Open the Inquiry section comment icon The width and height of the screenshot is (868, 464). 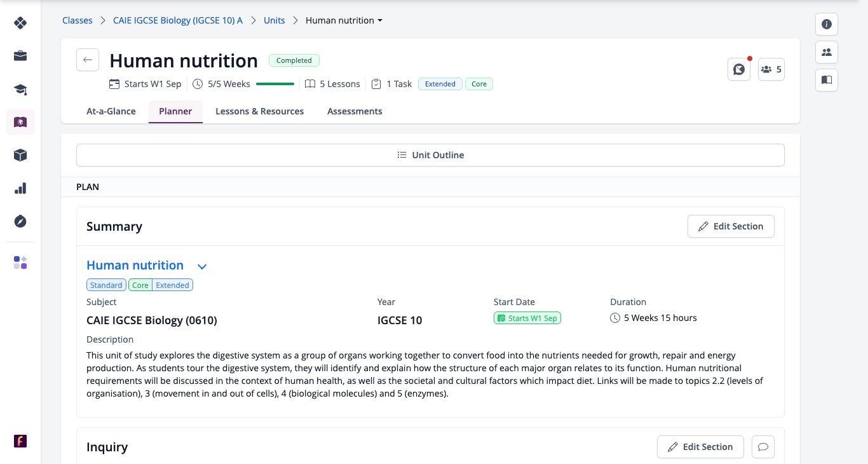(763, 447)
